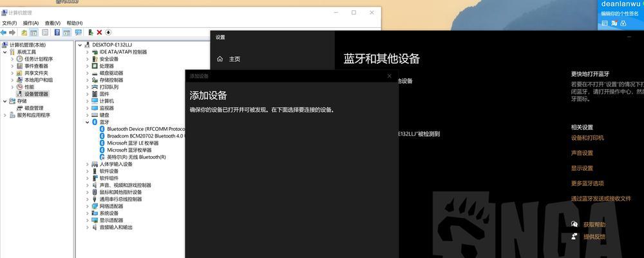The width and height of the screenshot is (644, 258).
Task: Click the 编辑你的个性签名 field
Action: pos(620,14)
